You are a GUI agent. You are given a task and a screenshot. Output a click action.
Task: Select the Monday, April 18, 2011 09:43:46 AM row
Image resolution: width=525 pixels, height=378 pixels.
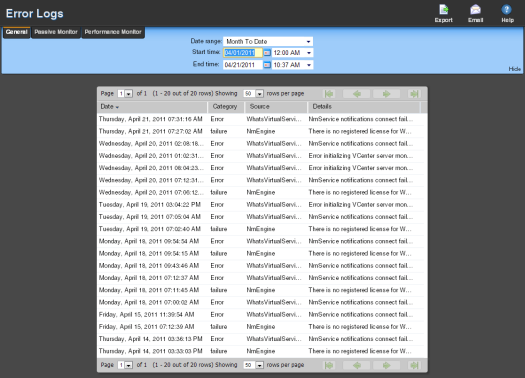tap(260, 266)
